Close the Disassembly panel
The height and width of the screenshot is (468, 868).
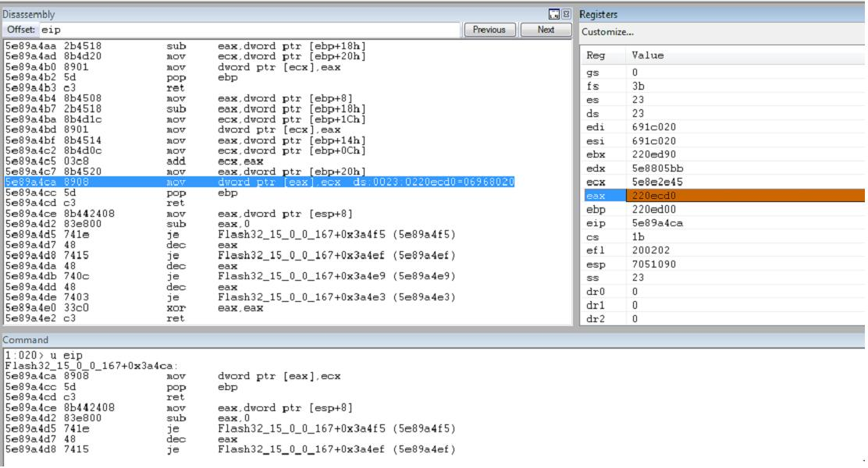[x=566, y=14]
